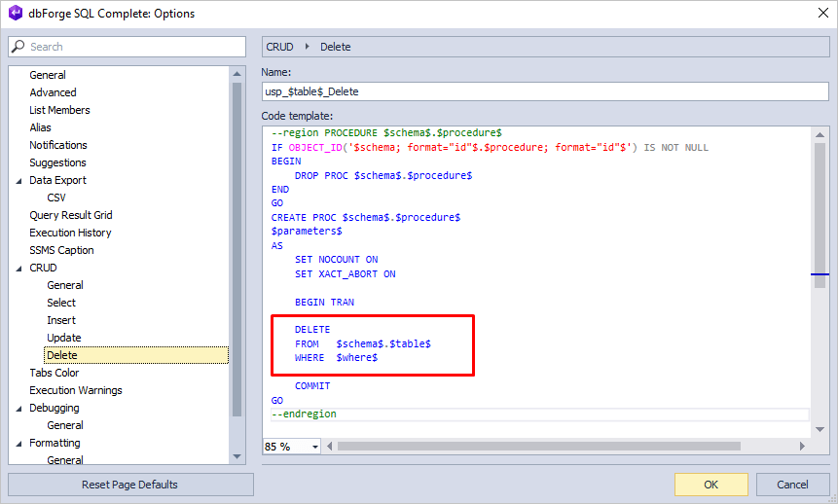Select the Alias options page

40,127
